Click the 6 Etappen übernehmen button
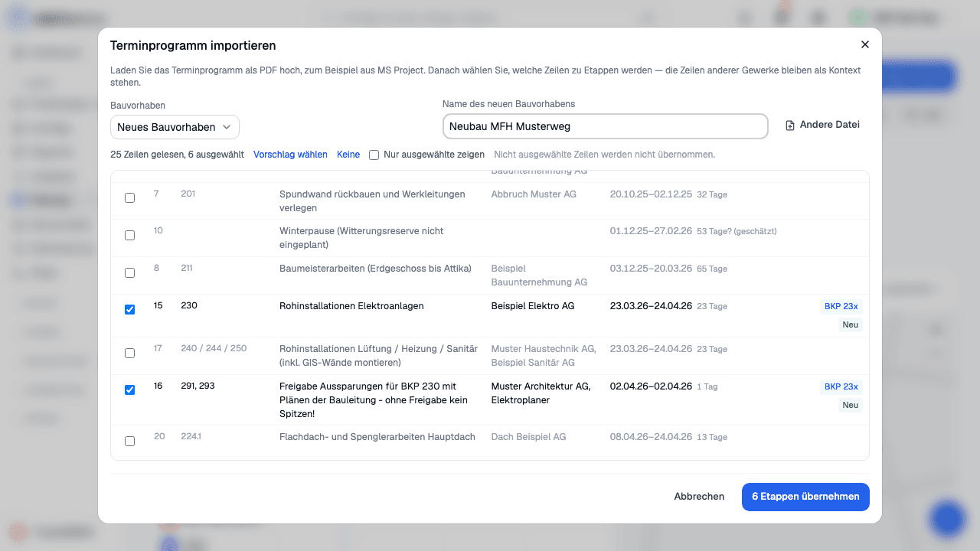The width and height of the screenshot is (980, 551). click(x=805, y=497)
